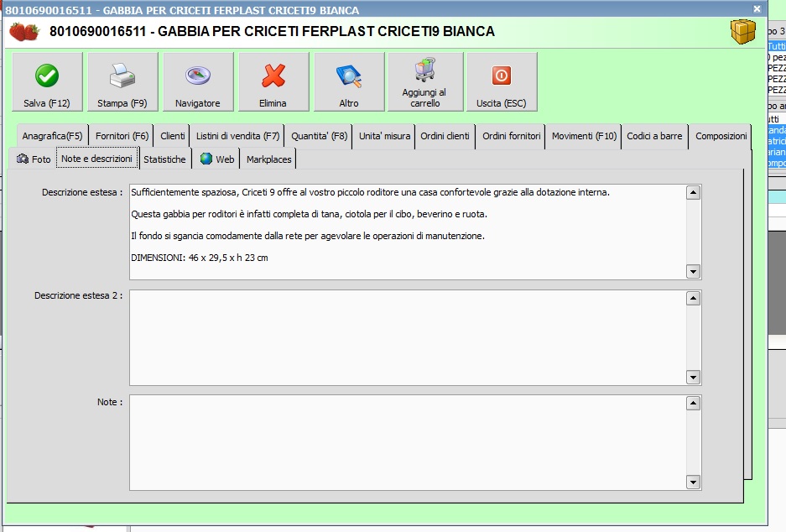786x532 pixels.
Task: Delete the article with Elimina
Action: pos(273,81)
